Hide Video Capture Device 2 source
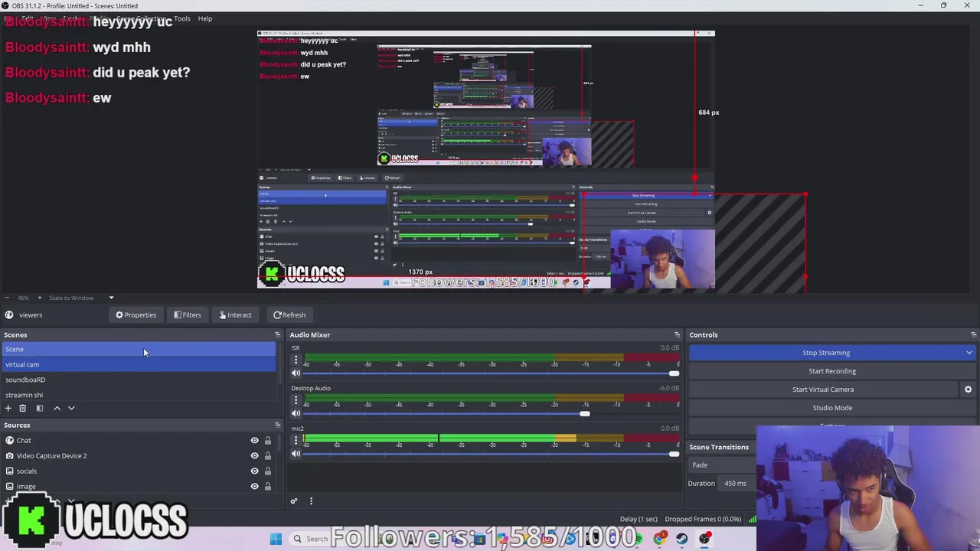 click(254, 456)
